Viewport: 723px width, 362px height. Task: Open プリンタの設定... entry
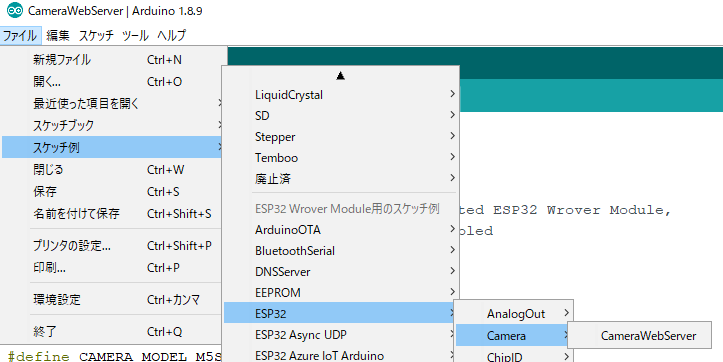click(113, 246)
